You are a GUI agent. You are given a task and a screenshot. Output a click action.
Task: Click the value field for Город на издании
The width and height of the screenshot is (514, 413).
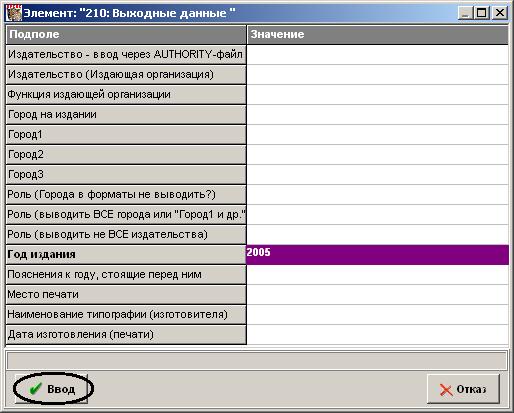377,115
